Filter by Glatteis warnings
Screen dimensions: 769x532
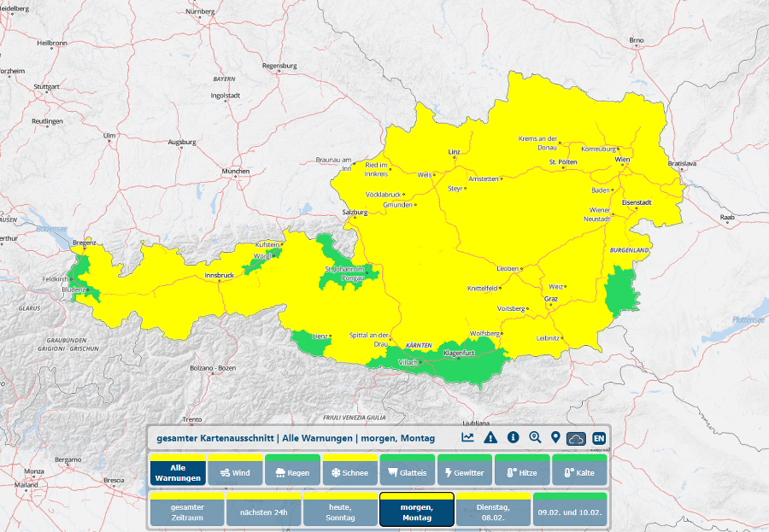408,470
